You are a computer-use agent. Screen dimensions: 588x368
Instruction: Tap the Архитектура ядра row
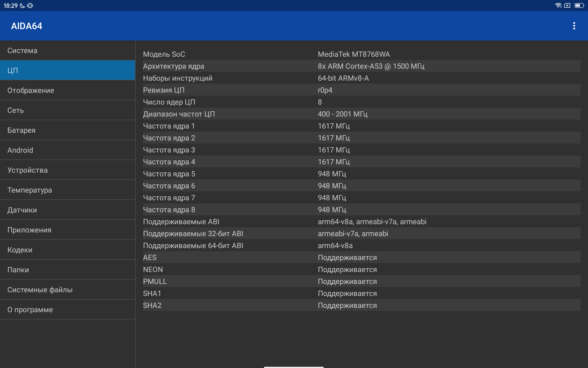[x=362, y=66]
